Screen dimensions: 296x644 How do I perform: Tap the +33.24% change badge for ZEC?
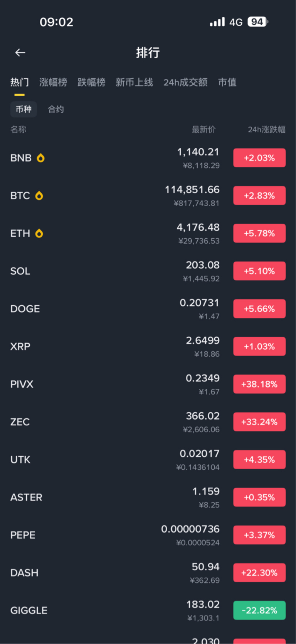(x=259, y=422)
